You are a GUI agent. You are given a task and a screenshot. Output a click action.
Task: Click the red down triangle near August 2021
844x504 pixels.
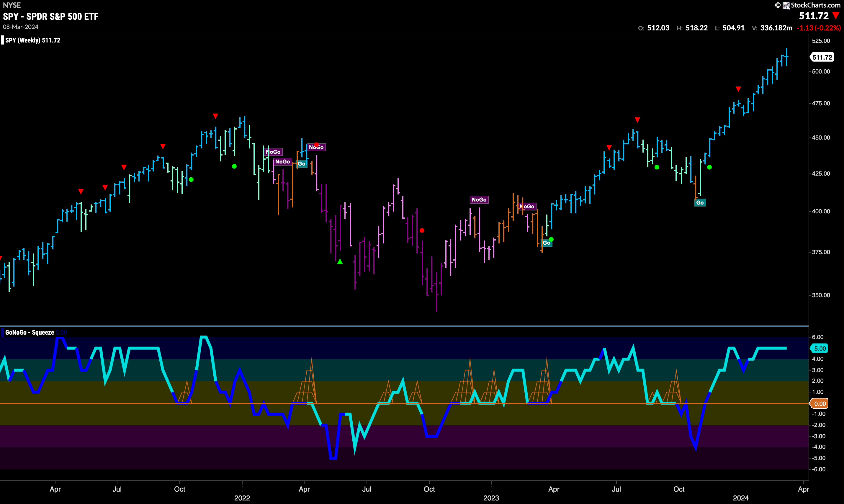point(163,146)
